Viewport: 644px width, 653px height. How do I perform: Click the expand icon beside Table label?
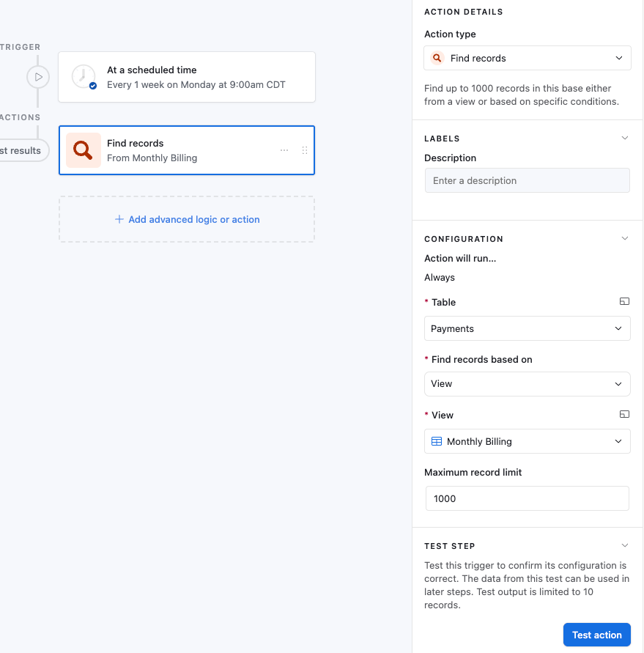click(x=624, y=301)
